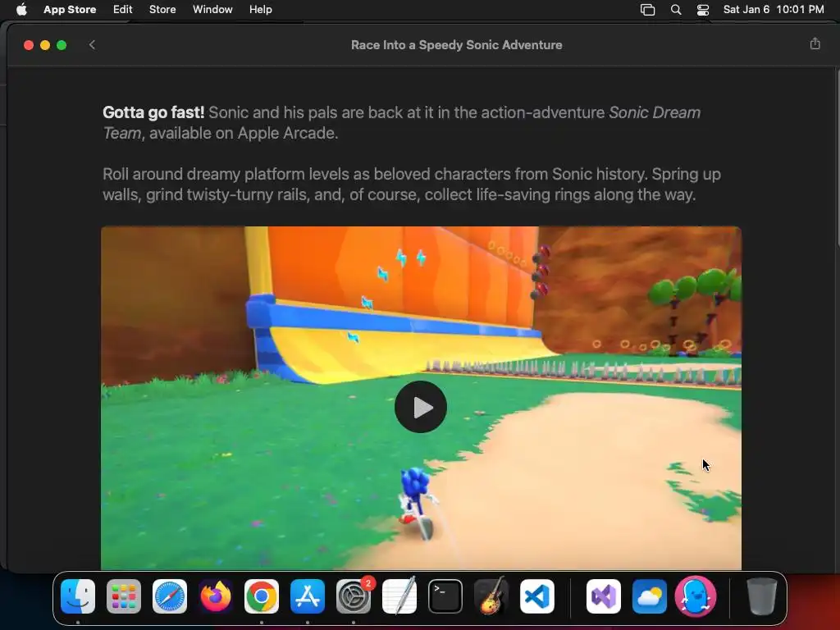The image size is (840, 630).
Task: Launch Firefox from the Dock
Action: tap(216, 596)
